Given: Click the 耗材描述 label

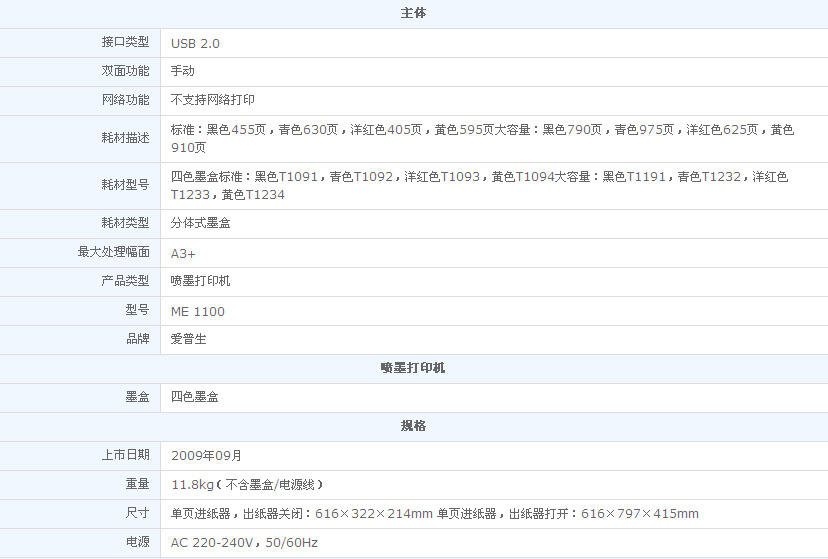Looking at the screenshot, I should click(x=125, y=138).
